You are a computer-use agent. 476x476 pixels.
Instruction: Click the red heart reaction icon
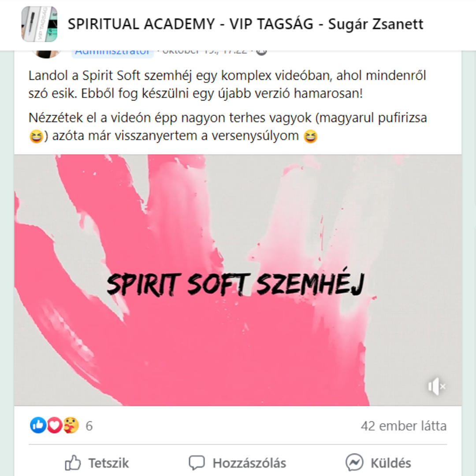click(55, 425)
